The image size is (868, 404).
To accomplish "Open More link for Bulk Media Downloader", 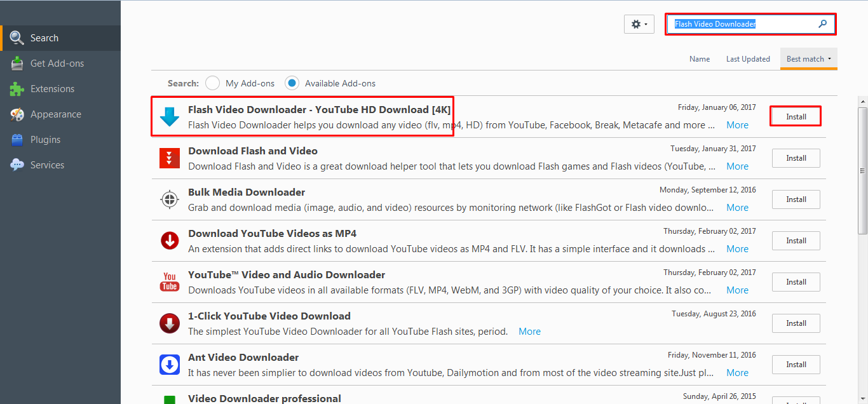I will [x=737, y=208].
